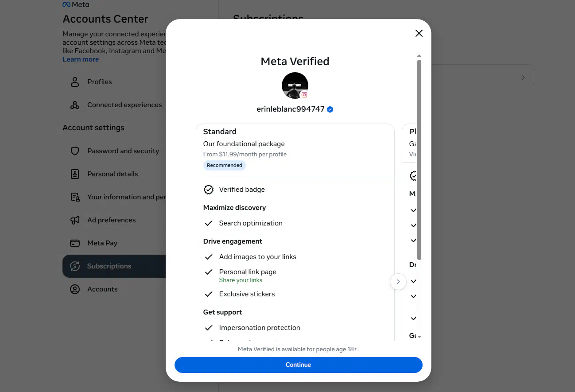The image size is (575, 392).
Task: Click the Profiles person icon
Action: [x=75, y=82]
